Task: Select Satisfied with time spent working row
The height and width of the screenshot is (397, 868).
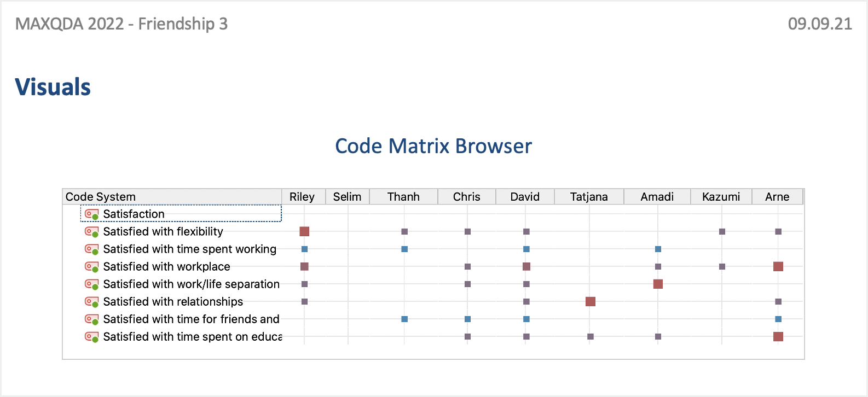Action: (x=181, y=249)
